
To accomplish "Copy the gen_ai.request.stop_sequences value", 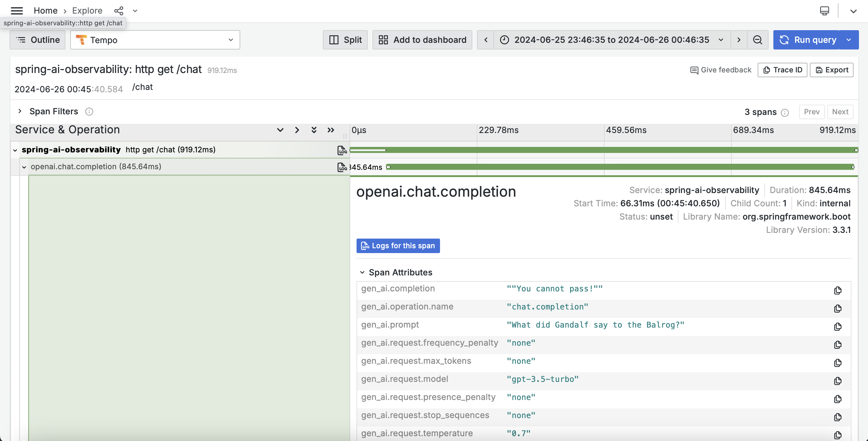I will (838, 417).
